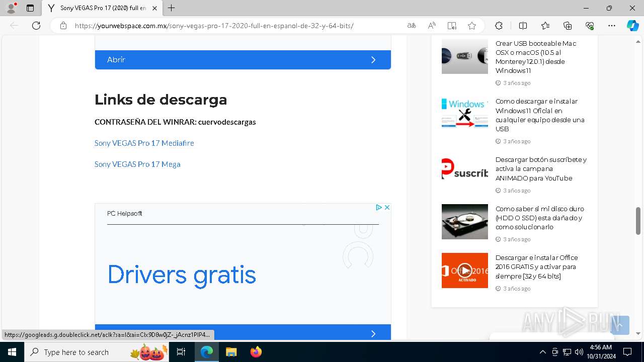
Task: Open the Sony VEGAS Pro 17 Mega link
Action: pyautogui.click(x=137, y=164)
